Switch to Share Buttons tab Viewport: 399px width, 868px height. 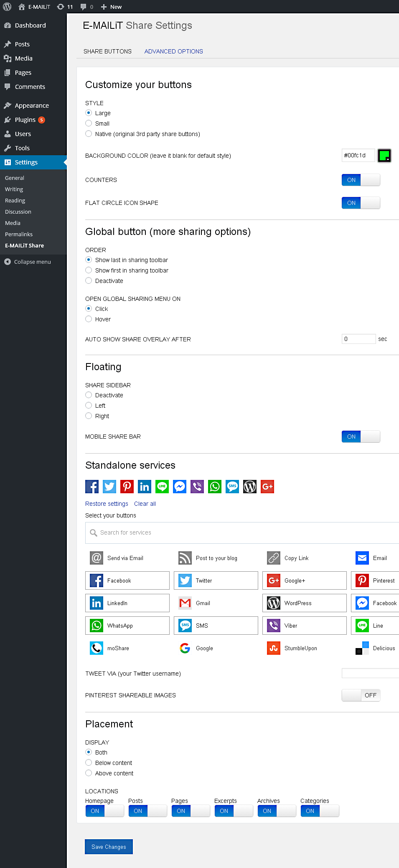(107, 51)
